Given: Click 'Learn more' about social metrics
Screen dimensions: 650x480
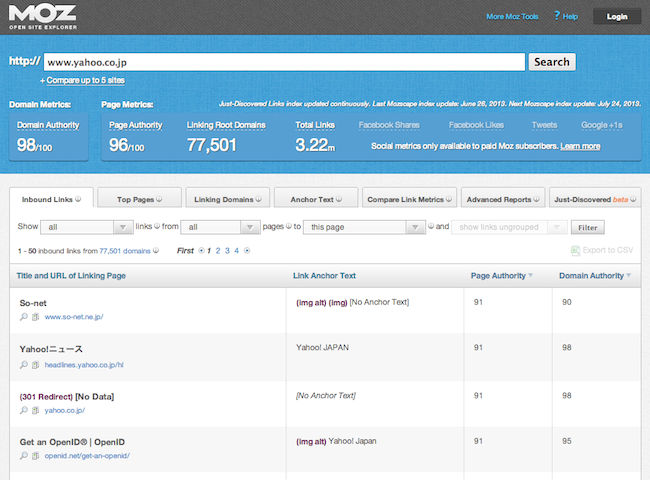Looking at the screenshot, I should [580, 146].
